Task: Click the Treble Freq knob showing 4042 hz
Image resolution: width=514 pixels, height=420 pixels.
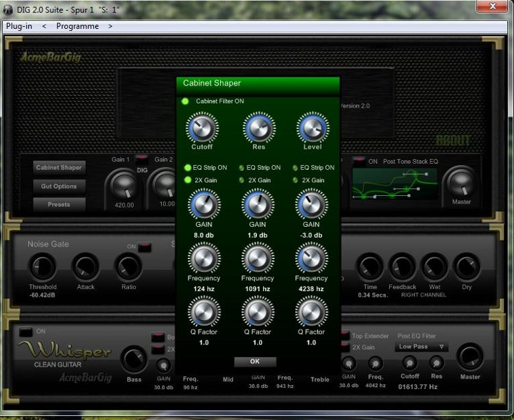Action: tap(376, 364)
